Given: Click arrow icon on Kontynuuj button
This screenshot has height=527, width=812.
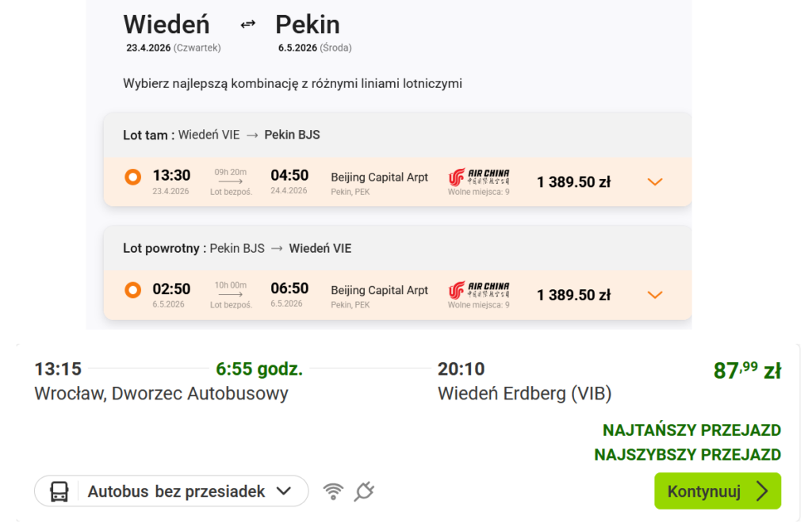Looking at the screenshot, I should (762, 491).
